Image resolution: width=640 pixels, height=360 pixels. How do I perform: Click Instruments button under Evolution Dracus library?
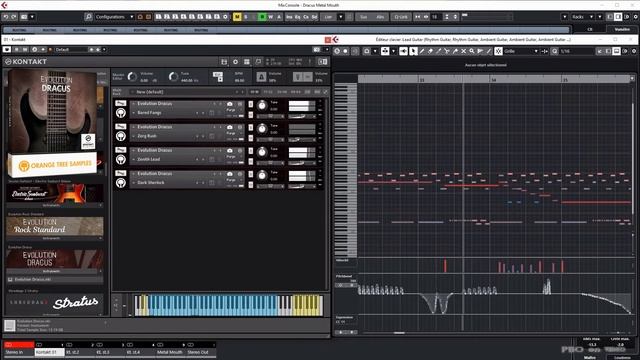coord(51,271)
